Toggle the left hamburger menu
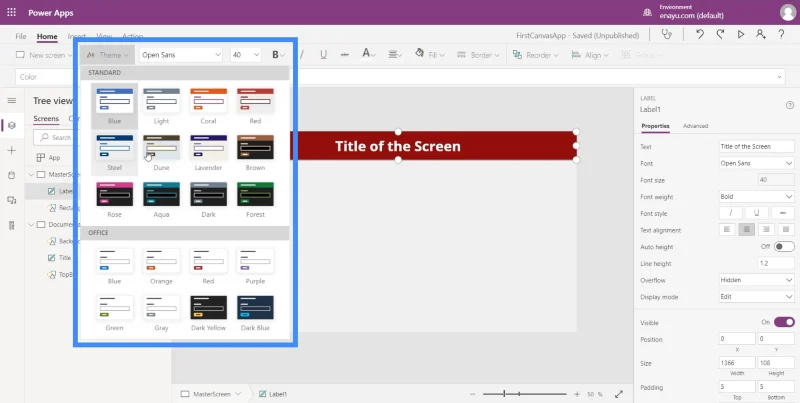The image size is (800, 403). point(12,100)
